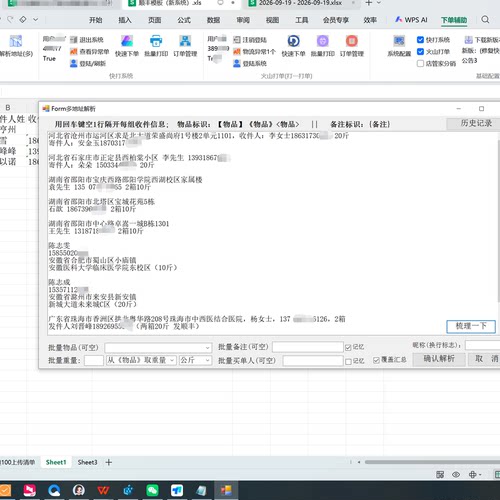Click the horizontal scrollbar of the spreadsheet
This screenshot has height=500, width=500.
pyautogui.click(x=432, y=462)
